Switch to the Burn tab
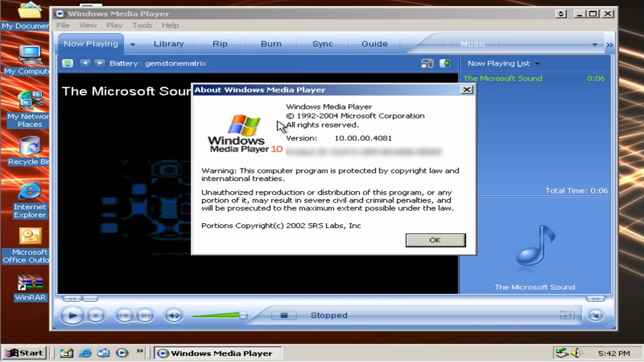This screenshot has height=362, width=644. click(271, 44)
